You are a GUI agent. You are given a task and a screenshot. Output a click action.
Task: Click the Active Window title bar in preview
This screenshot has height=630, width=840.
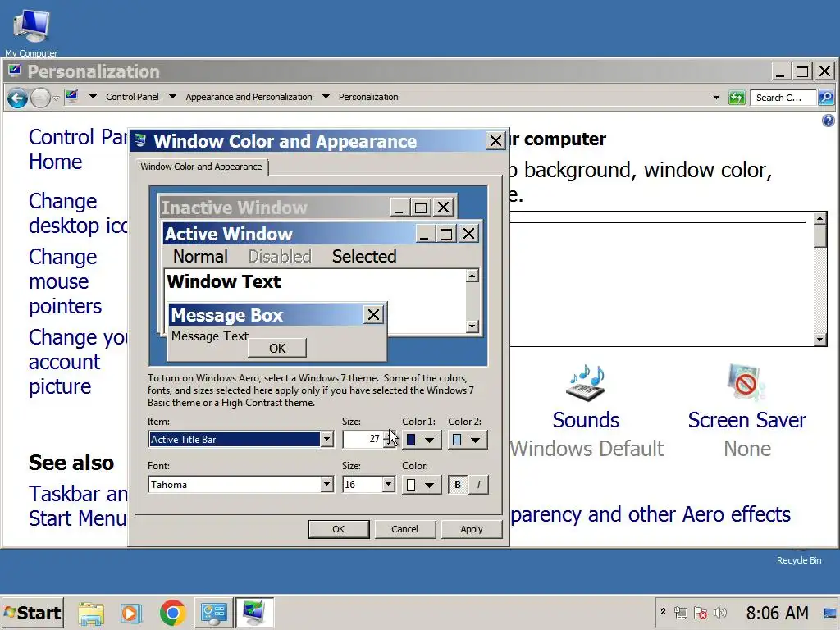coord(290,234)
